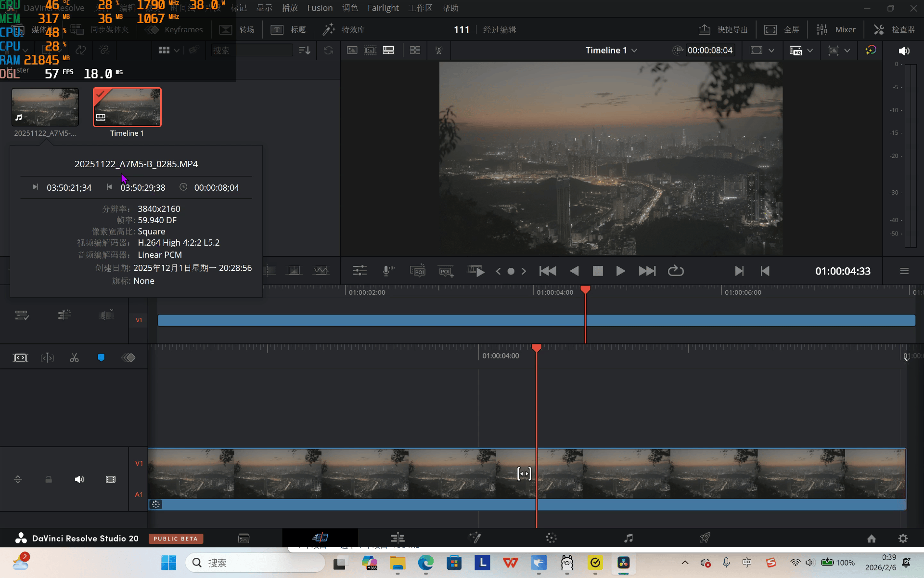Open the project settings gear

pos(903,539)
